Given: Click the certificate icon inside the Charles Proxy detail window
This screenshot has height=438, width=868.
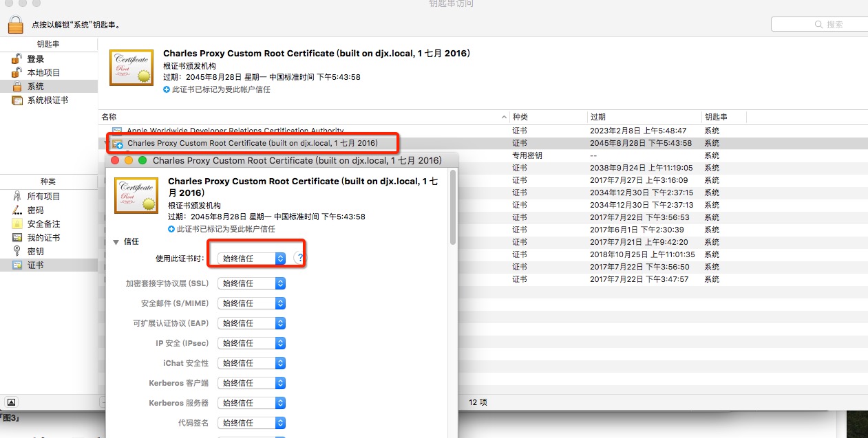Looking at the screenshot, I should (136, 195).
